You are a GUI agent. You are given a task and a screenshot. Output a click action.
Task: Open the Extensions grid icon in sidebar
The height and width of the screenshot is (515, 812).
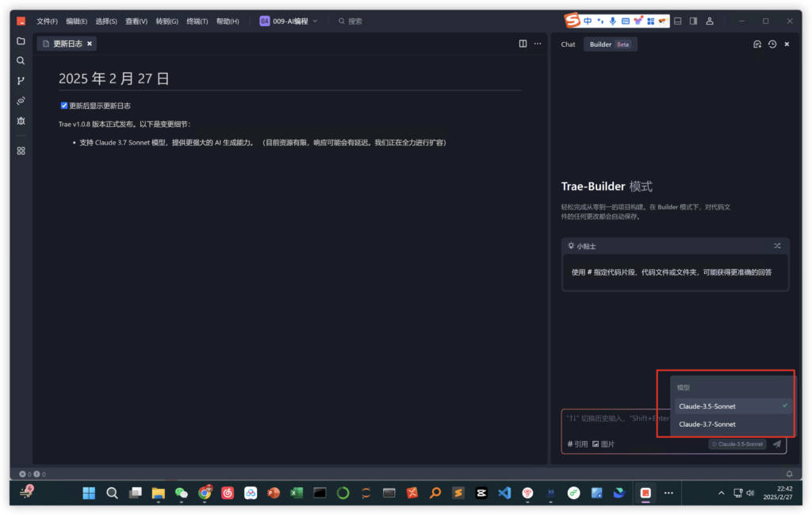[21, 151]
